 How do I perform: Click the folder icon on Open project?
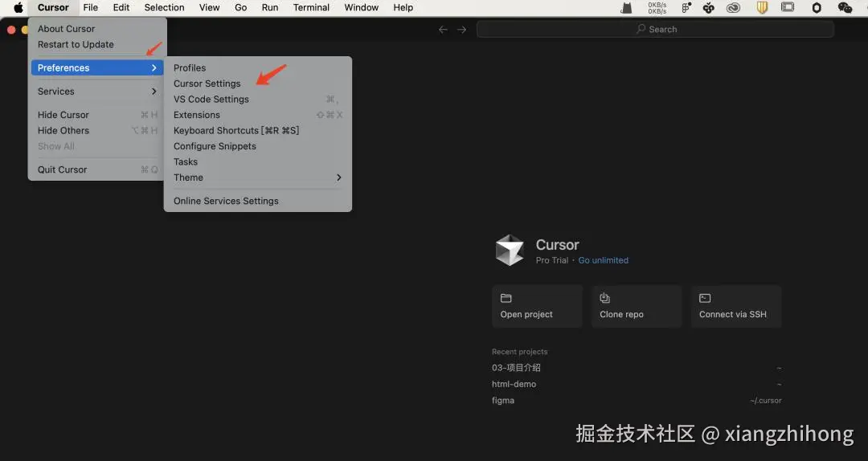coord(506,298)
